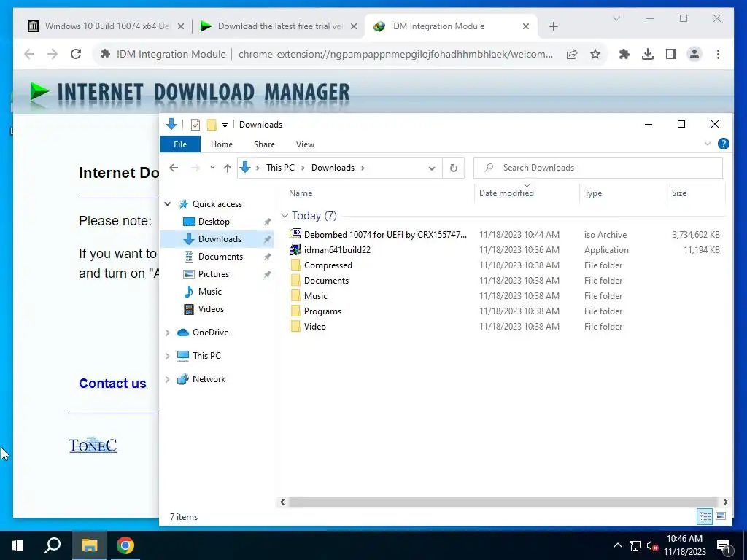Open the Home ribbon tab
The image size is (747, 560).
(x=222, y=144)
